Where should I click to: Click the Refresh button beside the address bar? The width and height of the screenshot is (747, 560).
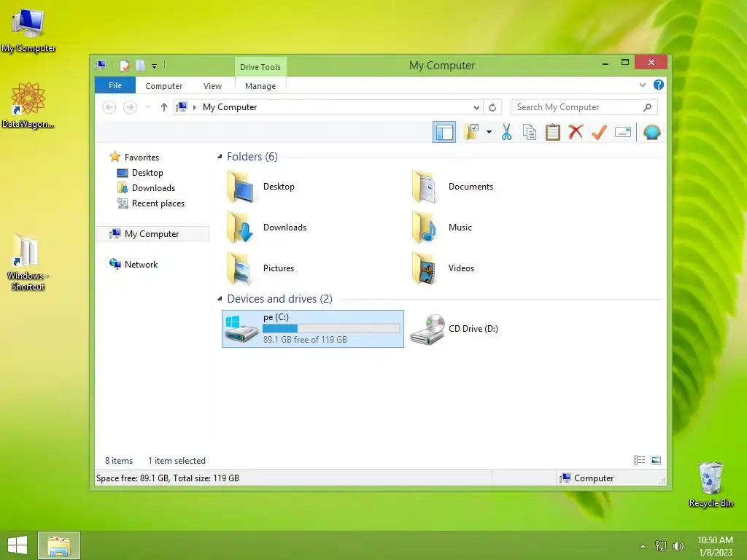click(x=492, y=107)
